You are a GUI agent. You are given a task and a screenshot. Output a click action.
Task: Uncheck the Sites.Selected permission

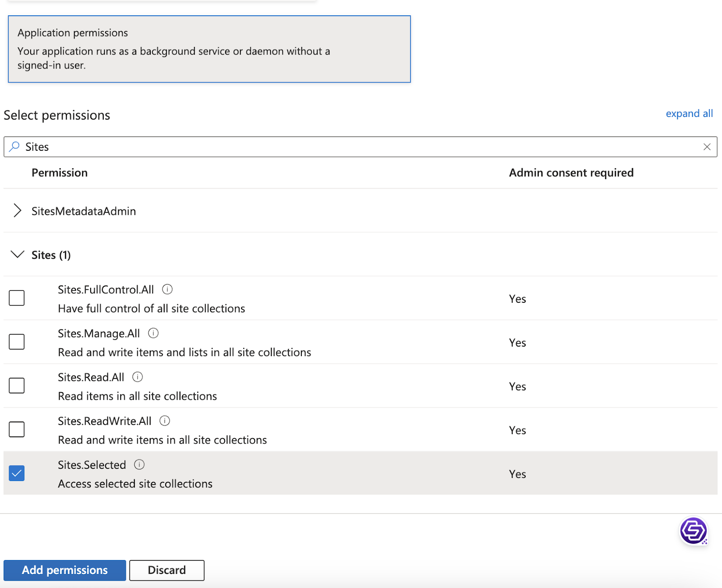click(x=17, y=473)
